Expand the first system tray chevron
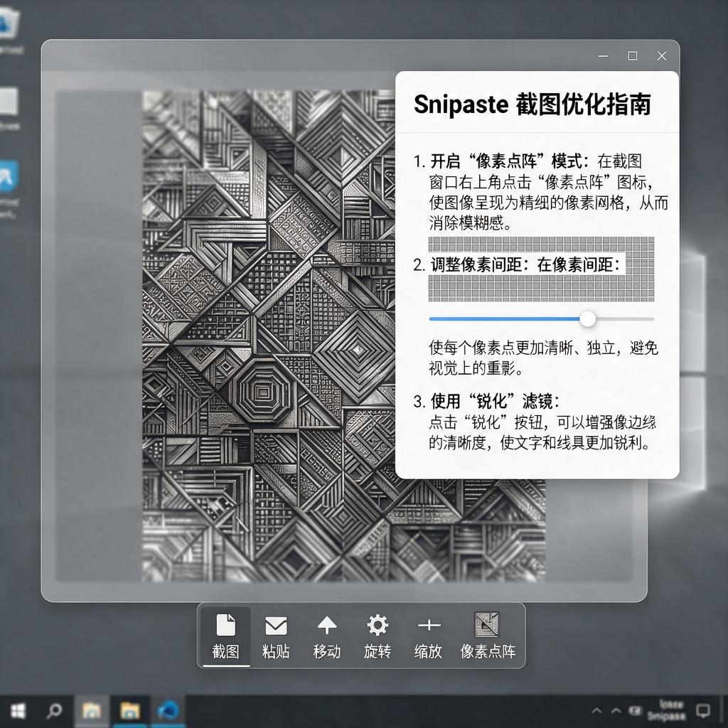 click(x=596, y=711)
